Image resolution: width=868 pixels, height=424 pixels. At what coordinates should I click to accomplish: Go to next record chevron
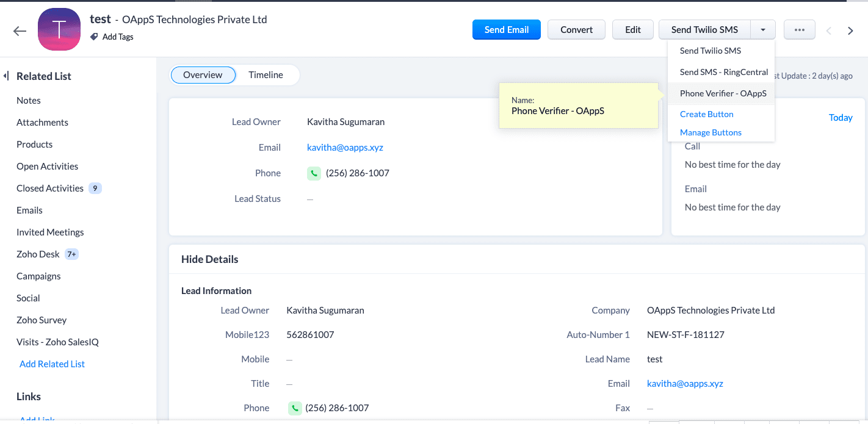(850, 31)
